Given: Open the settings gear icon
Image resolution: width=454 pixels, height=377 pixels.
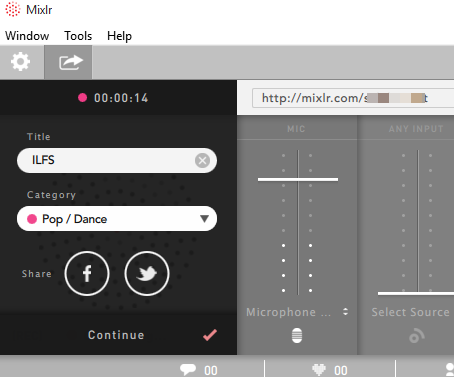Looking at the screenshot, I should 20,62.
